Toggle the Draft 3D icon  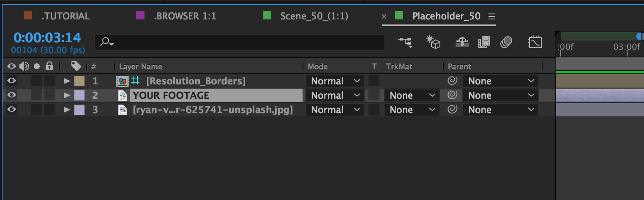(433, 42)
